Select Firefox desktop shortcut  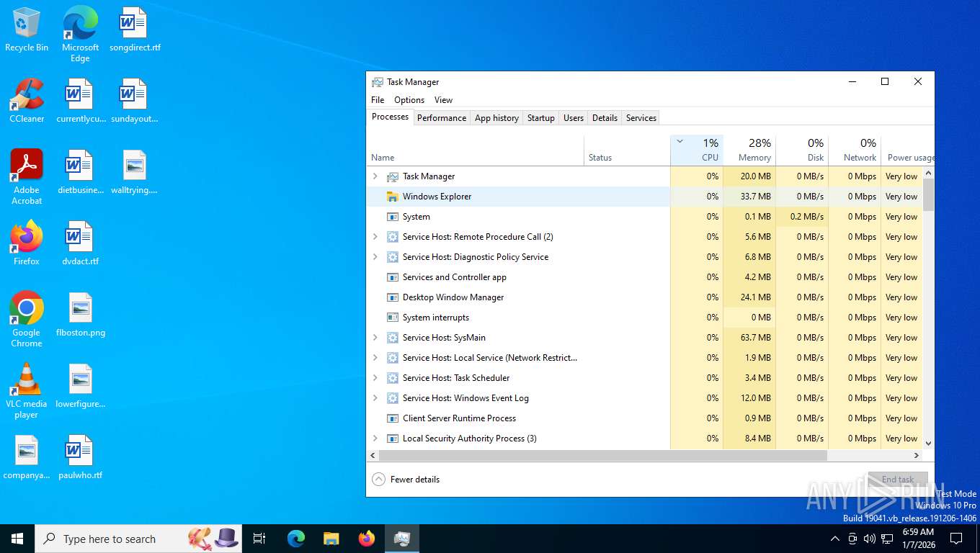pyautogui.click(x=27, y=243)
